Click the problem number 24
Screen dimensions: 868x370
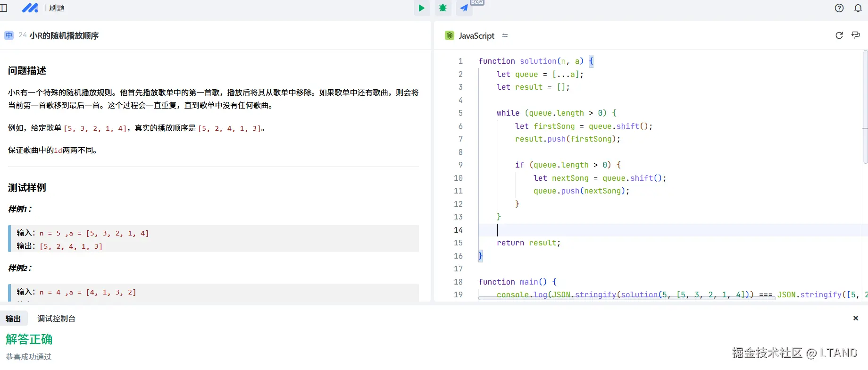[x=23, y=35]
